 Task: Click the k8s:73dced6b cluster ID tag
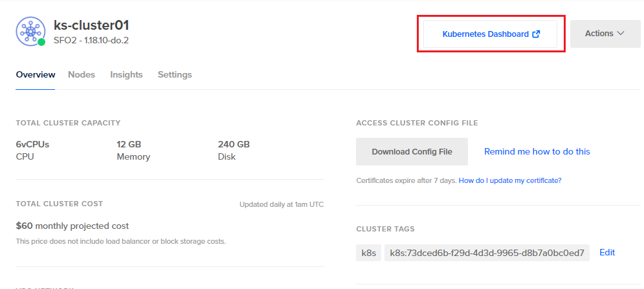(487, 253)
